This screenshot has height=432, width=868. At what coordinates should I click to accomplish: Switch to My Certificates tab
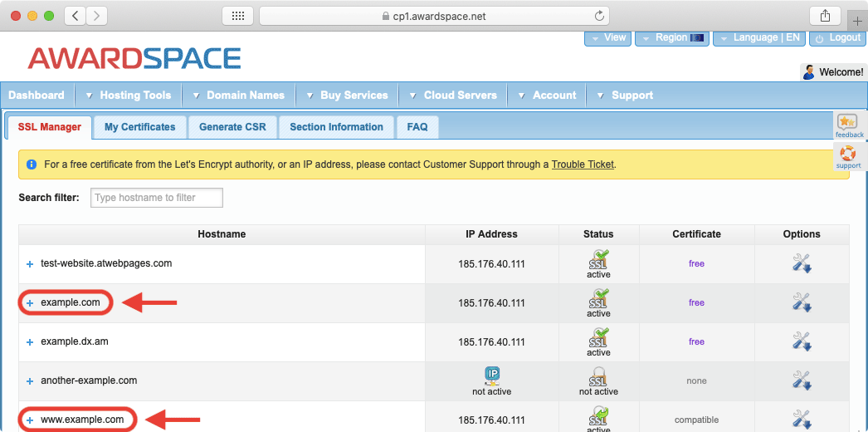tap(139, 127)
